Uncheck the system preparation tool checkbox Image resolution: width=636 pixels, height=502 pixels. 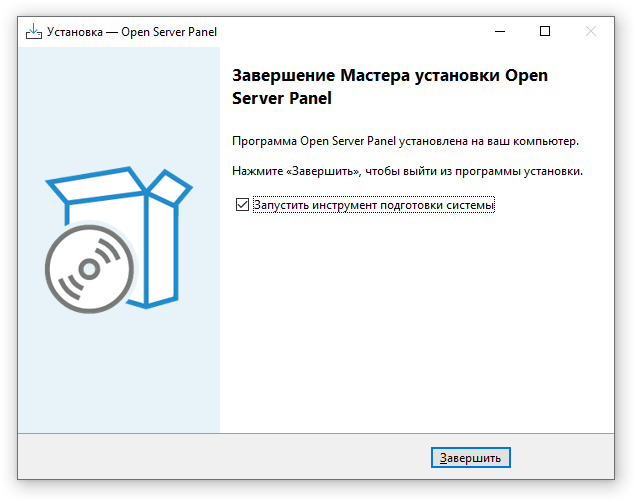pos(242,205)
